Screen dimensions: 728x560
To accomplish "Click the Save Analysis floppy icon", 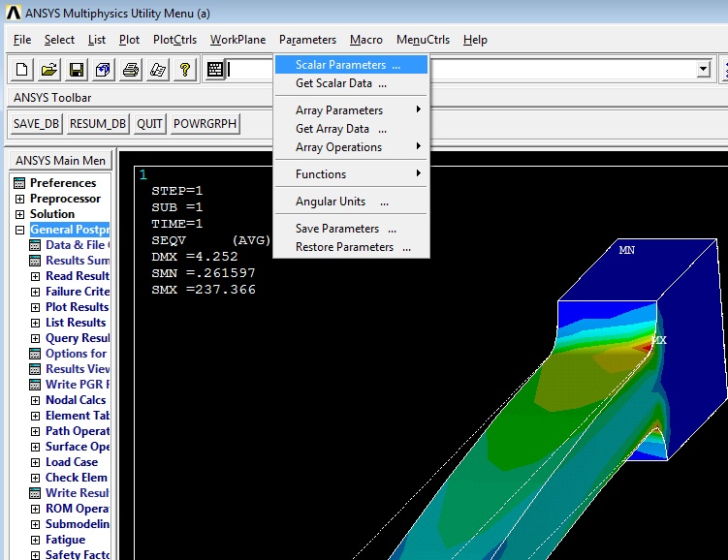I will point(77,70).
